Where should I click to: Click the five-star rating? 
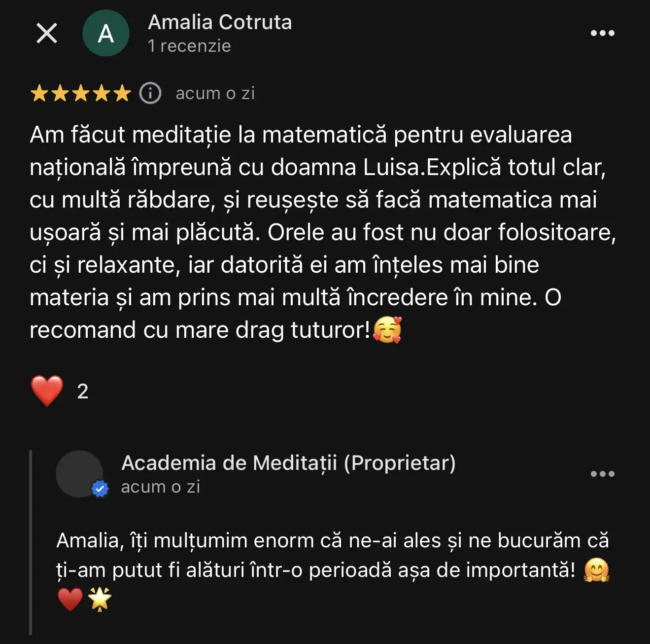pos(80,93)
